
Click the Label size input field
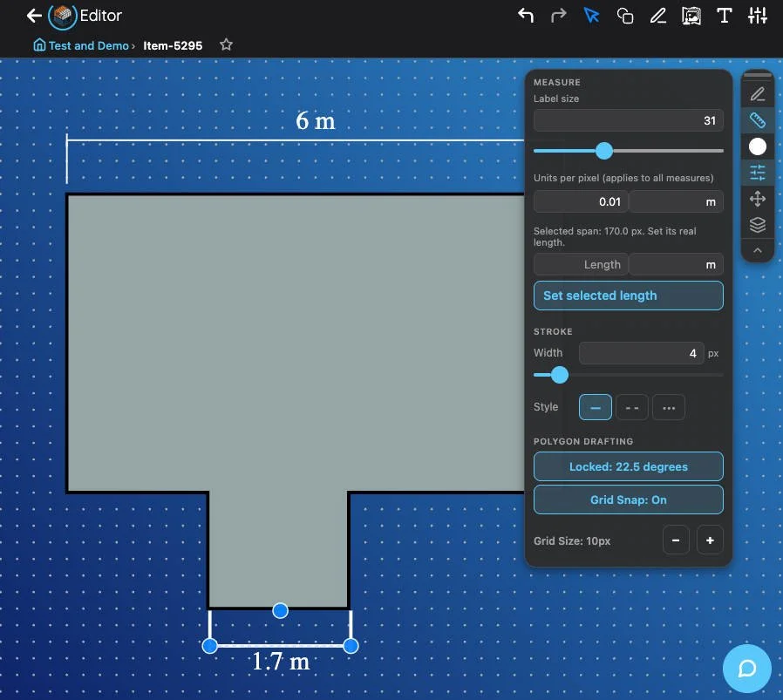(628, 120)
